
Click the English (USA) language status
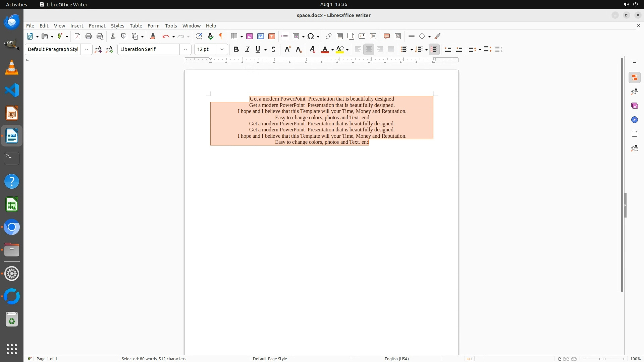[396, 359]
